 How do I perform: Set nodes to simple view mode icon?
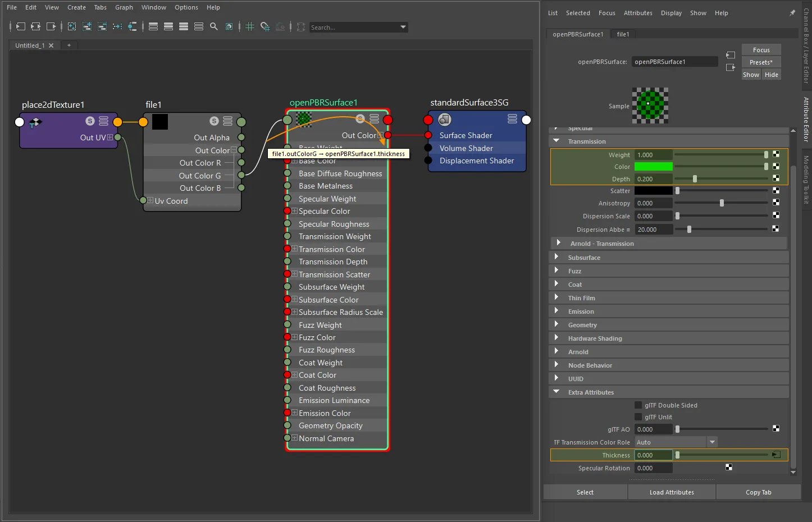(153, 26)
